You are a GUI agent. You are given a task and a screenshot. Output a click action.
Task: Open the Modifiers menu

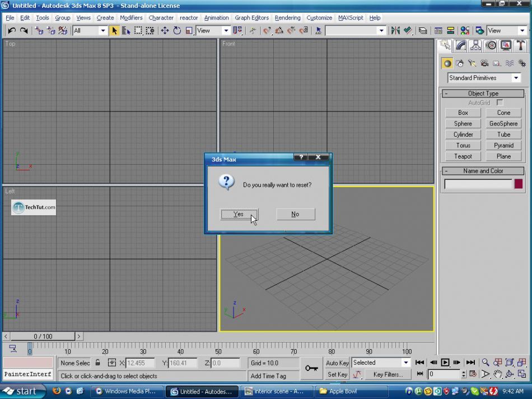click(x=131, y=18)
